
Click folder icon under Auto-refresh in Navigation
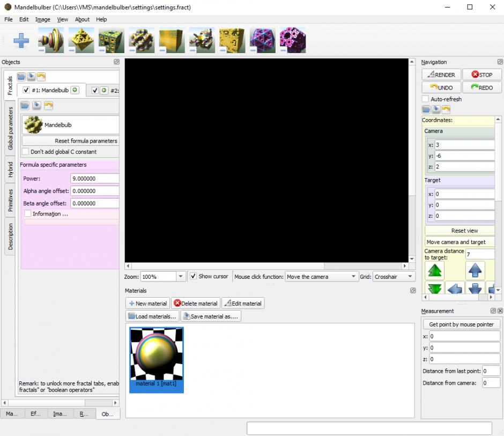click(x=426, y=109)
